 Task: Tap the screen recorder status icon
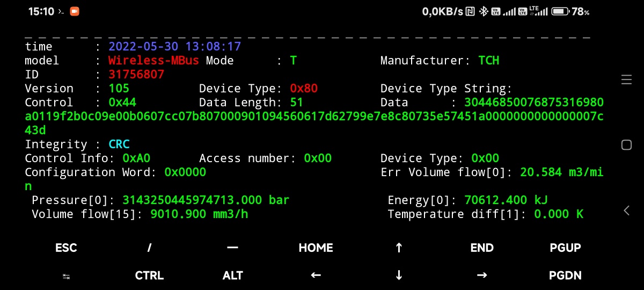tap(75, 11)
